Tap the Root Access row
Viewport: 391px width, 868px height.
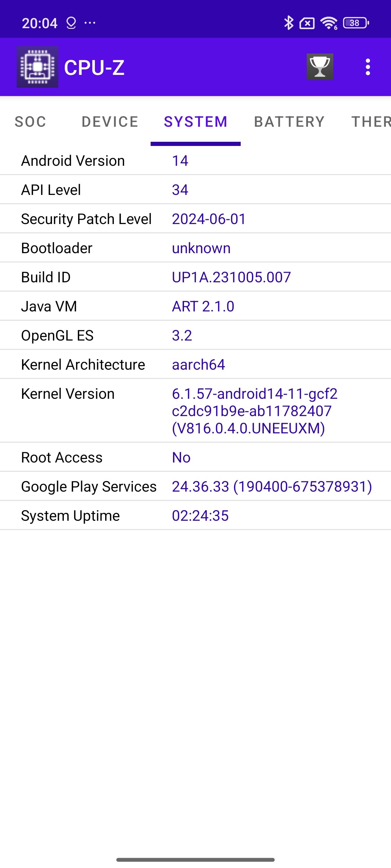tap(195, 457)
